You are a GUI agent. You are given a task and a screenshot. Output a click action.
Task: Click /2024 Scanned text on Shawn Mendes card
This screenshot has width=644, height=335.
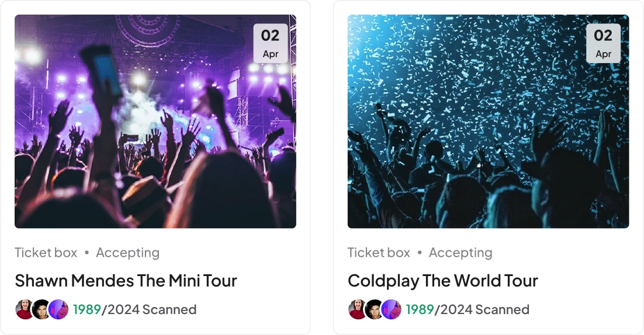tap(149, 309)
